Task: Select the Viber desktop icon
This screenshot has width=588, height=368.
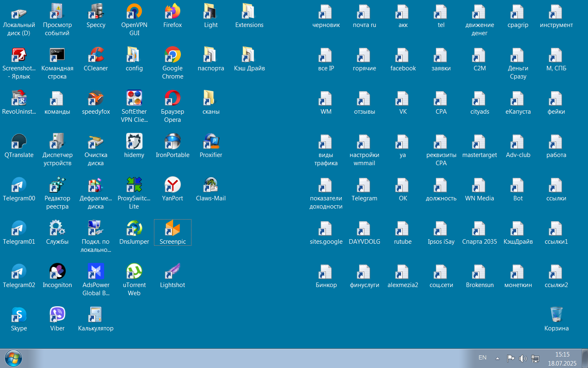Action: point(57,319)
